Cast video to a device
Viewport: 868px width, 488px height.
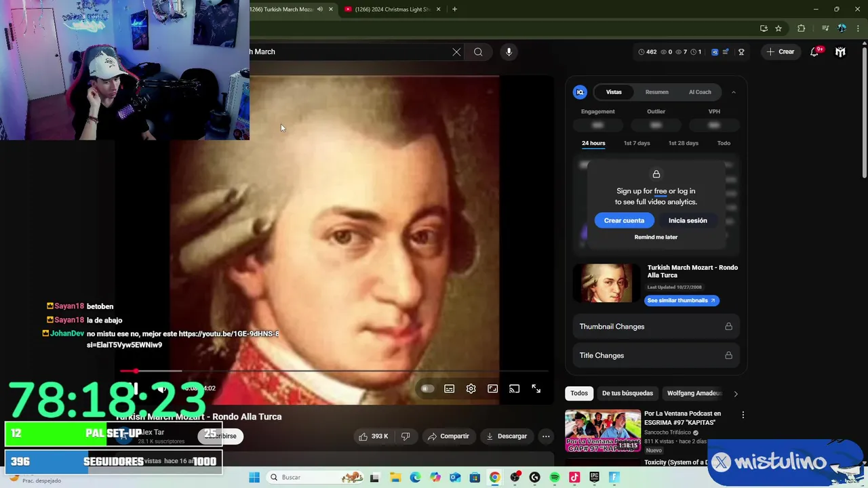[x=514, y=388]
